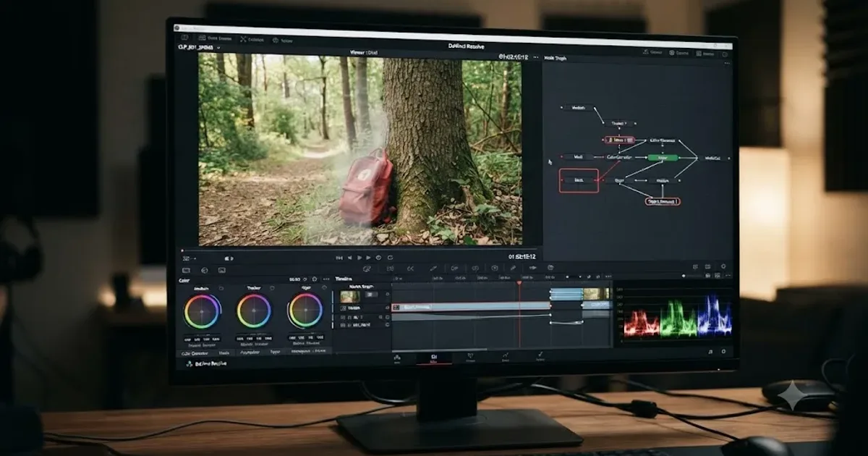This screenshot has width=868, height=456.
Task: Adjust the first color wheel in Color panel
Action: pyautogui.click(x=202, y=311)
